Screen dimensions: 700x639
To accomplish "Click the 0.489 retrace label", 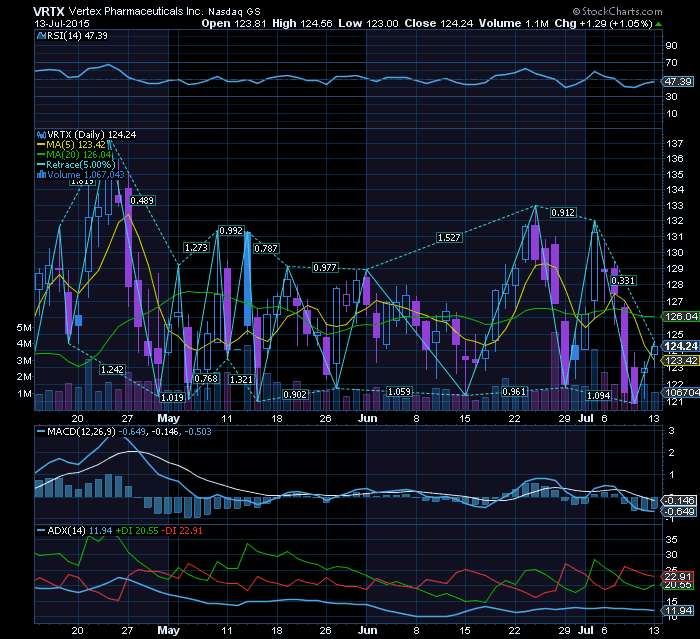I will (x=142, y=200).
